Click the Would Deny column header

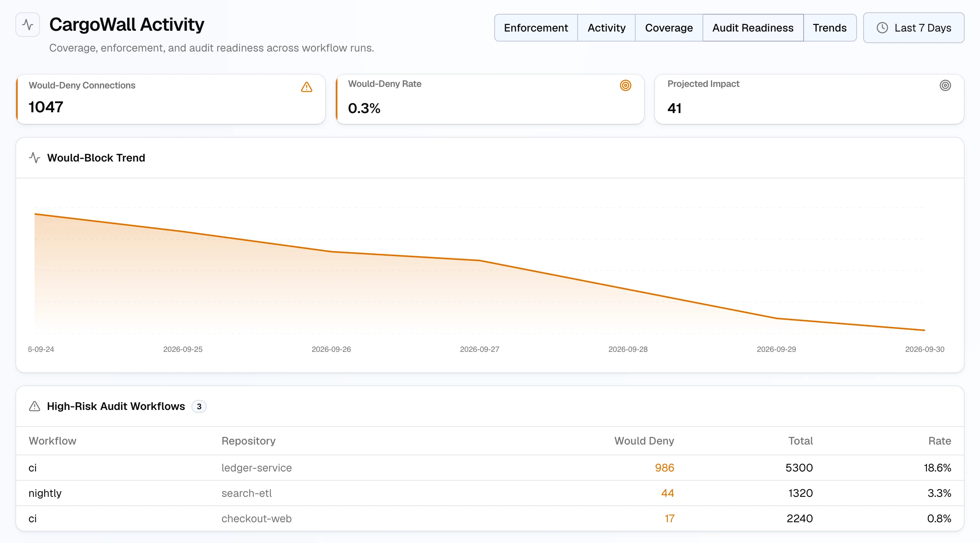[644, 441]
